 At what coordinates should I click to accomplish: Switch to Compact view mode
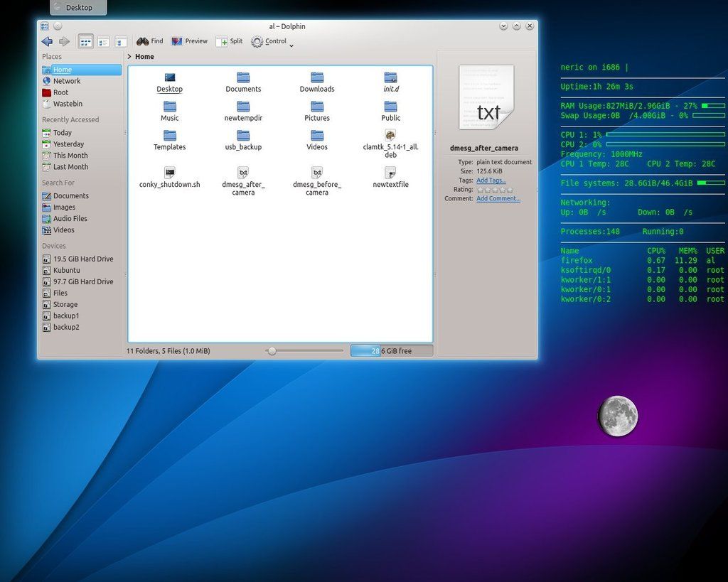(x=104, y=42)
